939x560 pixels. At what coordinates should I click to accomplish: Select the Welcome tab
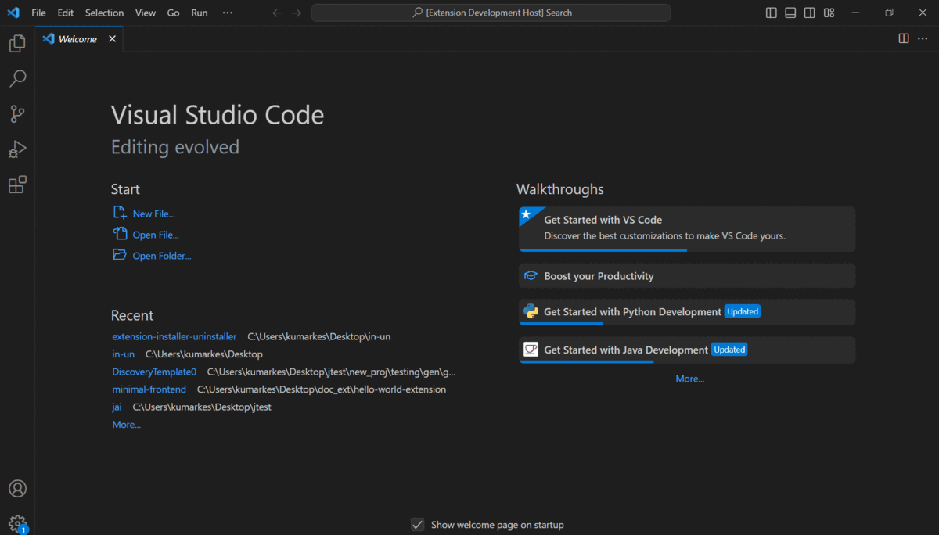[x=79, y=39]
